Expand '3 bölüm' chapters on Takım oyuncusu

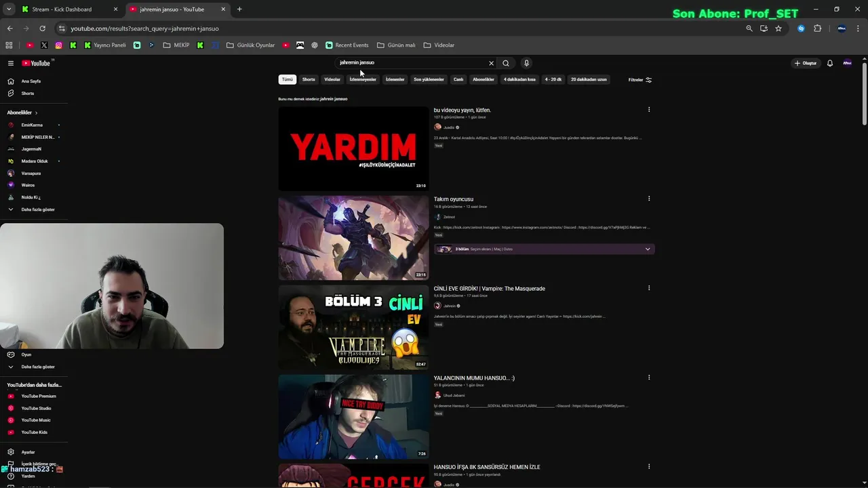click(x=648, y=249)
